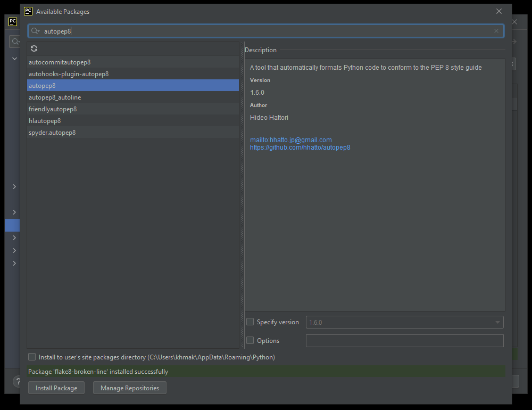Select friendlyautopep8 package

(53, 109)
